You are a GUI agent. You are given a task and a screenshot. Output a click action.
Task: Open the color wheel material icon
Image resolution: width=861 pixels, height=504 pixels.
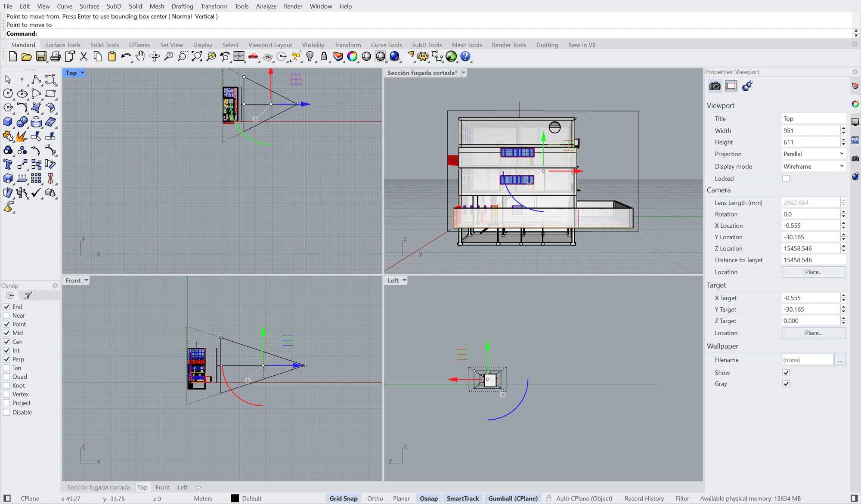click(x=352, y=56)
